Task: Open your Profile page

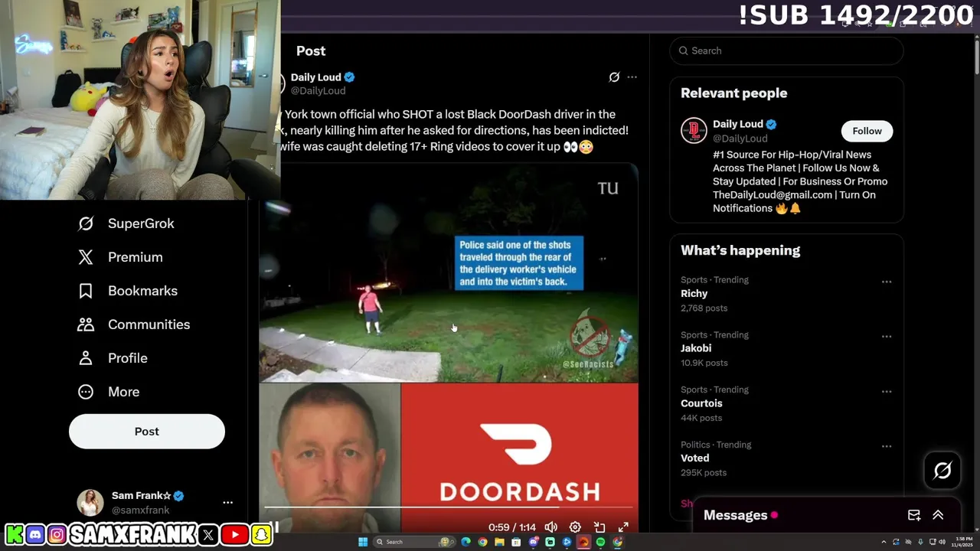Action: point(113,358)
